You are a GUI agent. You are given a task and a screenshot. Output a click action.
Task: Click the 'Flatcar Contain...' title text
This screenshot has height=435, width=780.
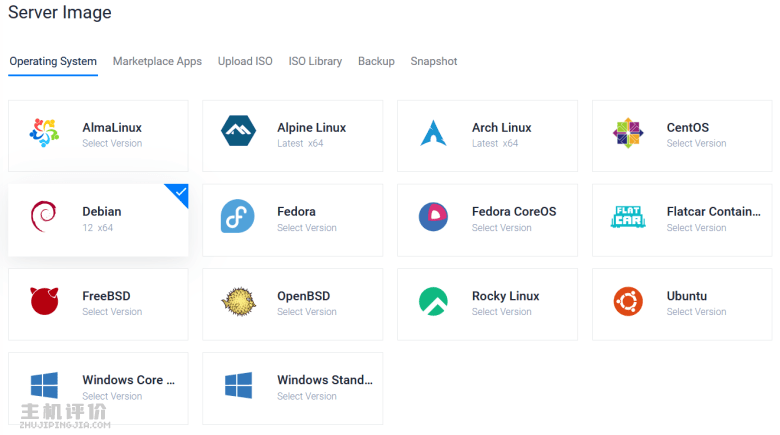coord(713,212)
